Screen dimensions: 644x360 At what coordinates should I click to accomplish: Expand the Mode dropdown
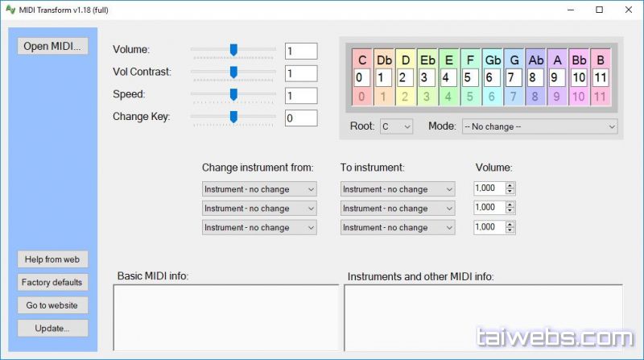tap(539, 126)
